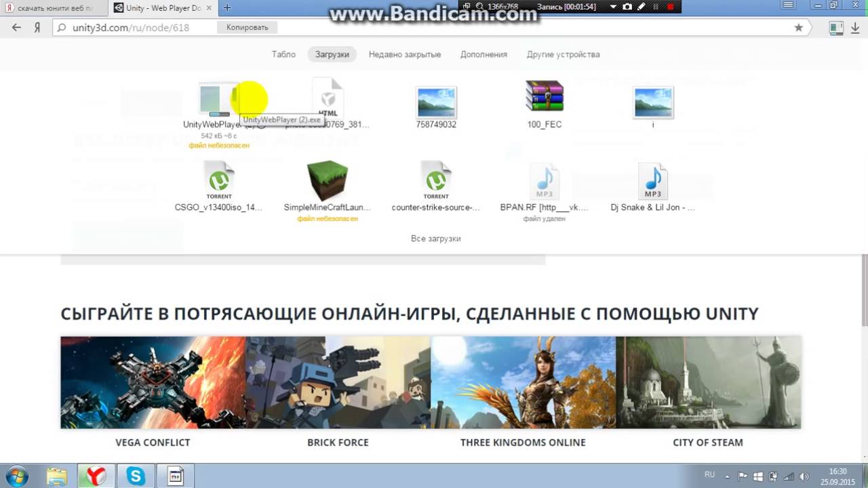The image size is (868, 488).
Task: Open the Другие устройства section
Action: pos(564,54)
